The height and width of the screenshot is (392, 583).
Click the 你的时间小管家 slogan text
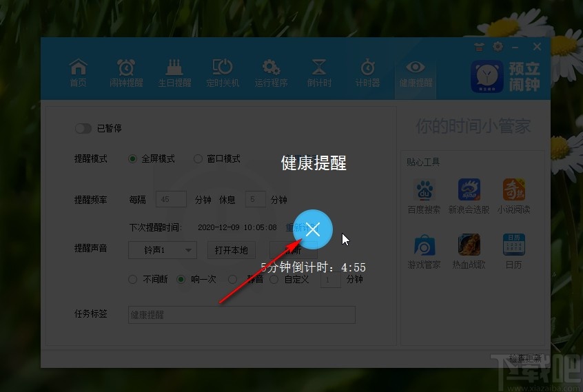(473, 126)
